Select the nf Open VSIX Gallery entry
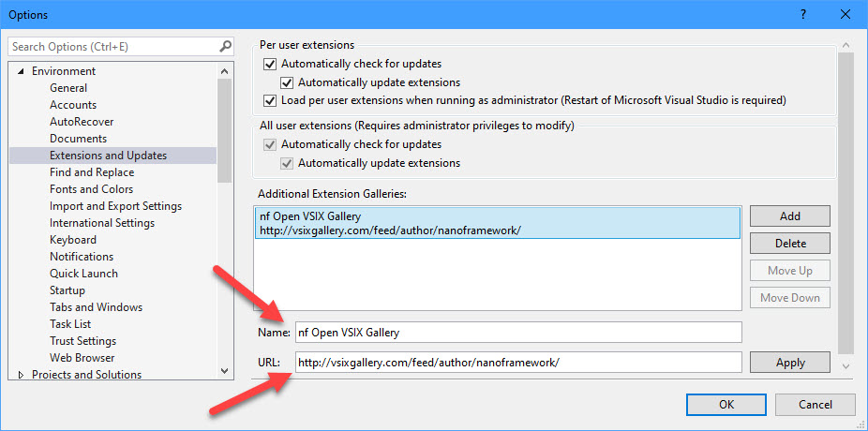The height and width of the screenshot is (431, 868). click(x=497, y=223)
